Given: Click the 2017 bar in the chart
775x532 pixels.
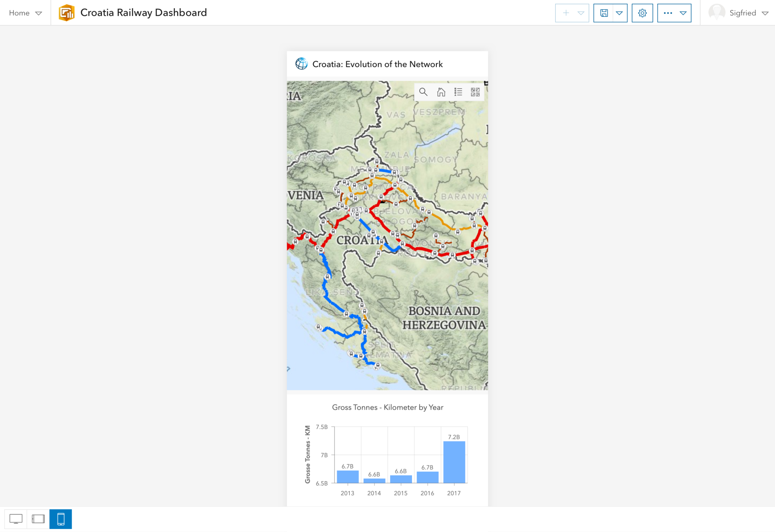Looking at the screenshot, I should (x=454, y=462).
